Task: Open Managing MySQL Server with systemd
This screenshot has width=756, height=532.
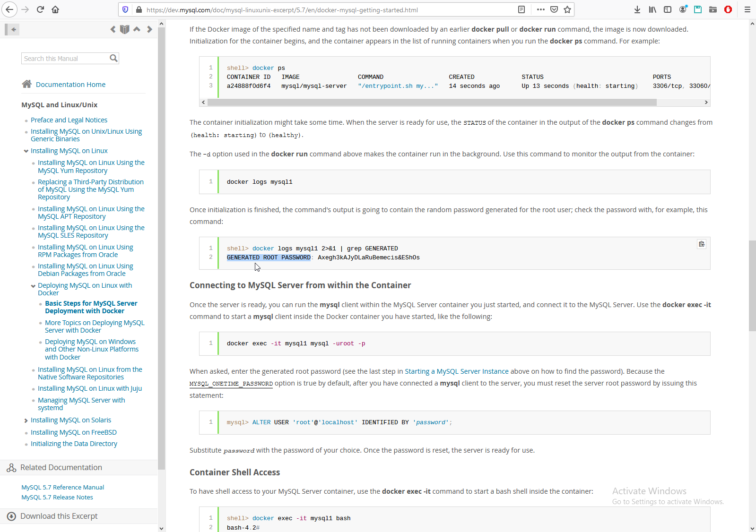Action: [81, 404]
